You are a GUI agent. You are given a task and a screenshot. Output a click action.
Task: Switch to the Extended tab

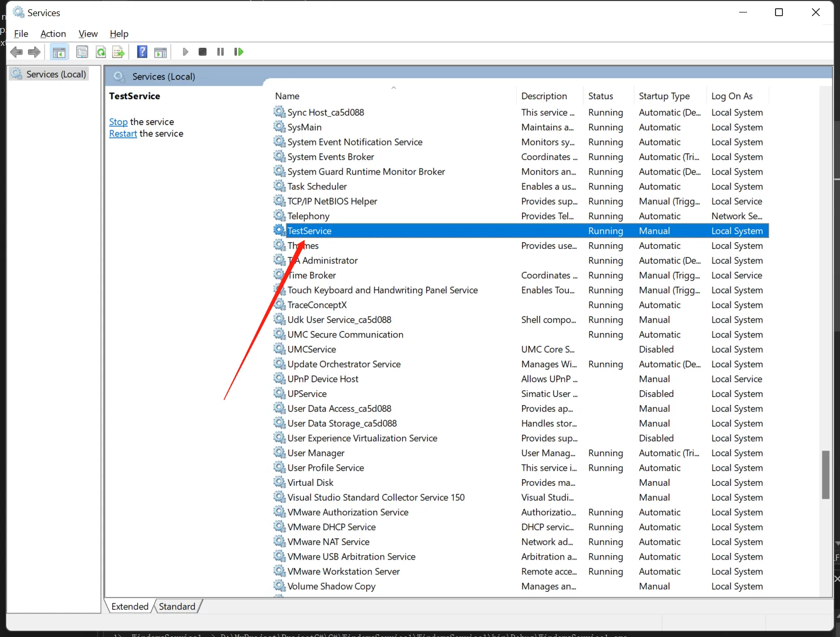(130, 606)
